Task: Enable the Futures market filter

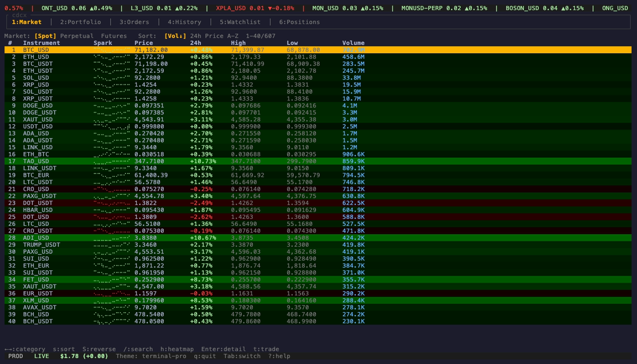Action: point(114,35)
